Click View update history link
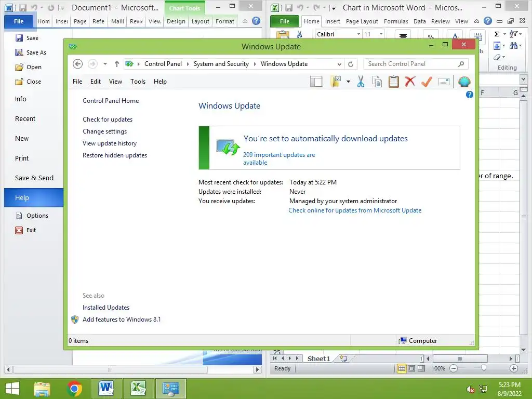Image resolution: width=532 pixels, height=399 pixels. (x=110, y=143)
